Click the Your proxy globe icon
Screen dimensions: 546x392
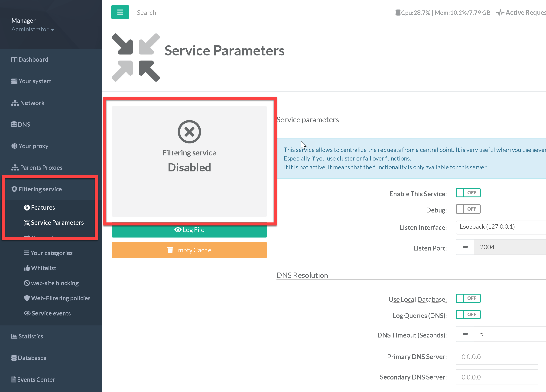[x=14, y=146]
